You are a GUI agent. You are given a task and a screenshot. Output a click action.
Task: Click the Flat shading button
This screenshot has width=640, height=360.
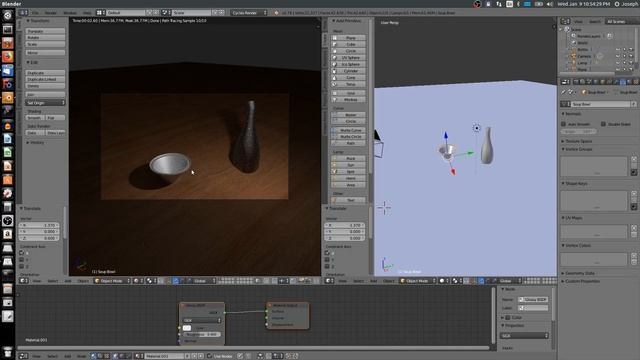(56, 118)
